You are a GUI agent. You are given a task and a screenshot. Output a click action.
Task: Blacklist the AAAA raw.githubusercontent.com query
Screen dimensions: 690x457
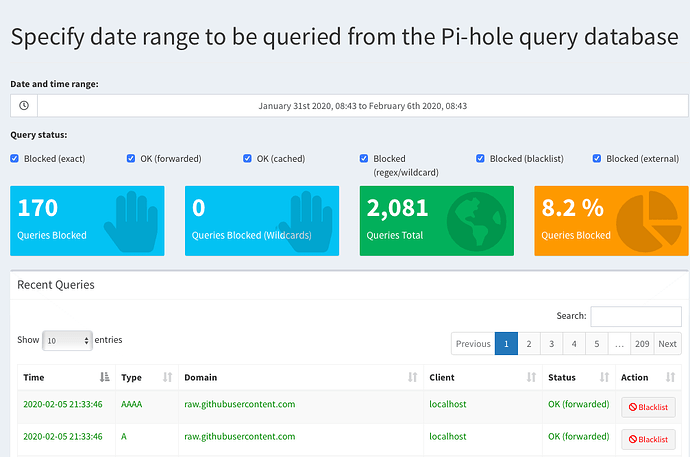click(649, 406)
